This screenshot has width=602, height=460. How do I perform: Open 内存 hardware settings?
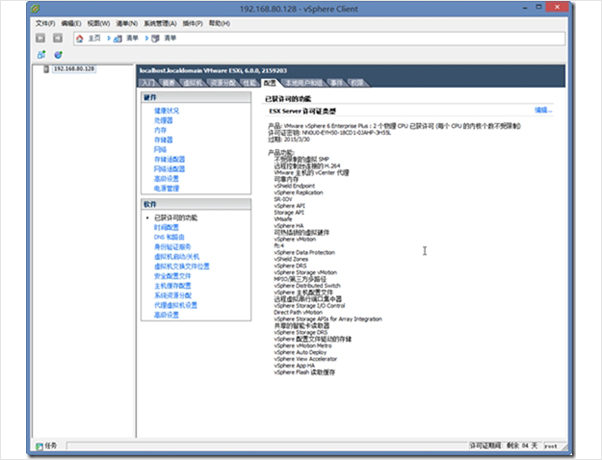160,130
